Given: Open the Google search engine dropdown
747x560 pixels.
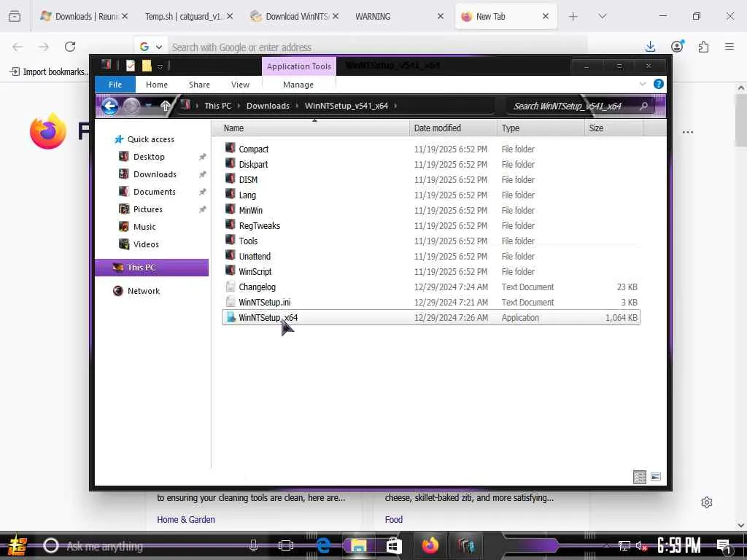Looking at the screenshot, I should (x=159, y=47).
